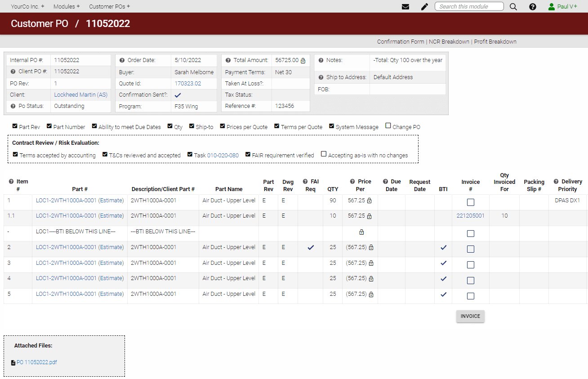The width and height of the screenshot is (588, 379).
Task: Click the lock icon in item 1 price
Action: [x=369, y=201]
